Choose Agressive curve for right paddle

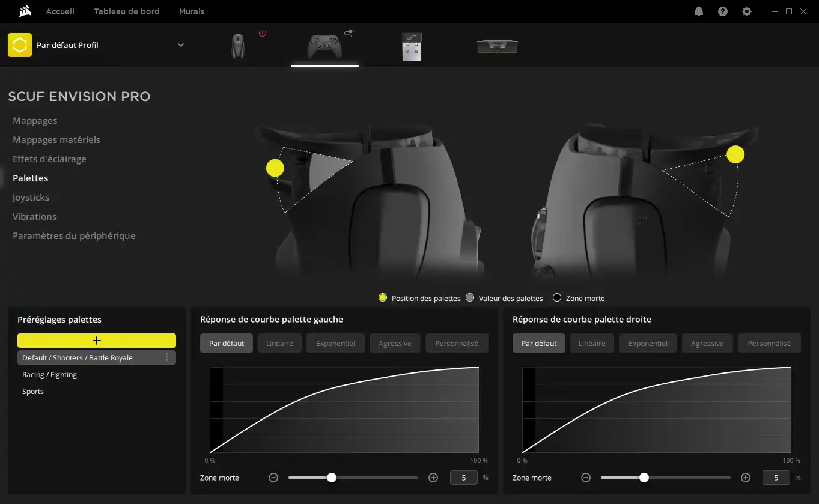707,344
